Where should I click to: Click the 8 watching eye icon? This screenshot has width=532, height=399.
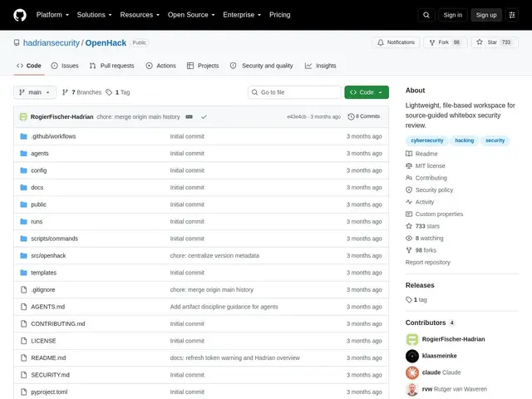pyautogui.click(x=409, y=239)
